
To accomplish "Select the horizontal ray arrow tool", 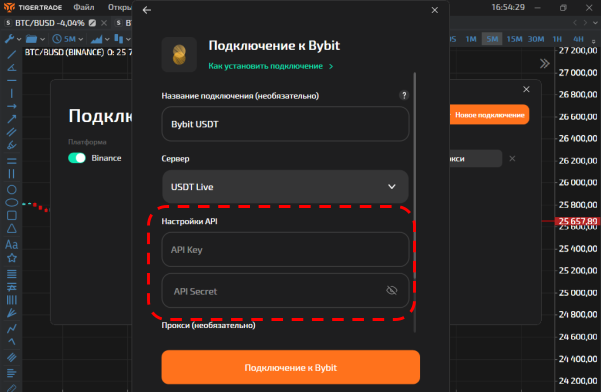I will click(11, 106).
